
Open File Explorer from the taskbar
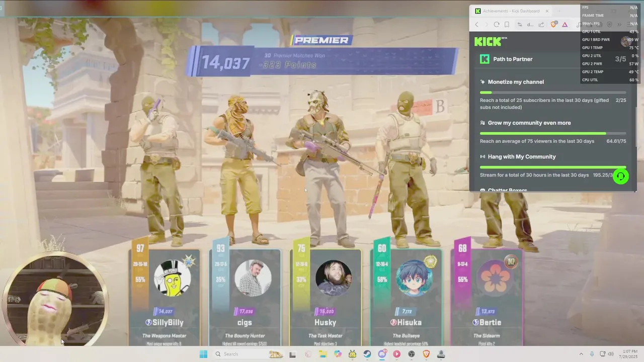click(x=323, y=354)
